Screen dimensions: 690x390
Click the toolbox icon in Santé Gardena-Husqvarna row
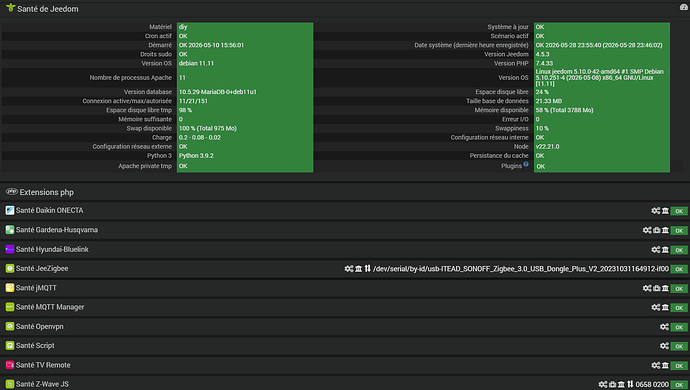tap(657, 230)
